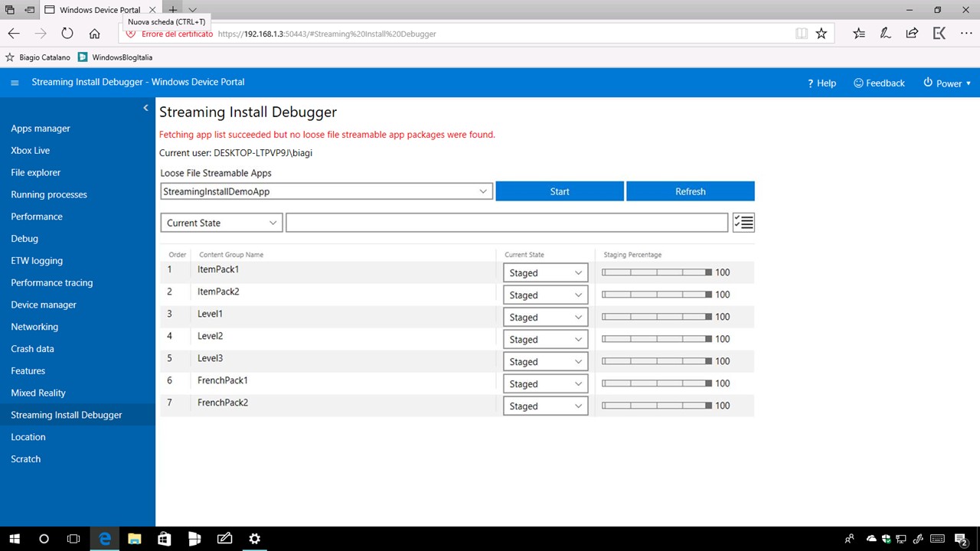Open the web notes pen icon
The width and height of the screenshot is (980, 551).
pos(885,34)
